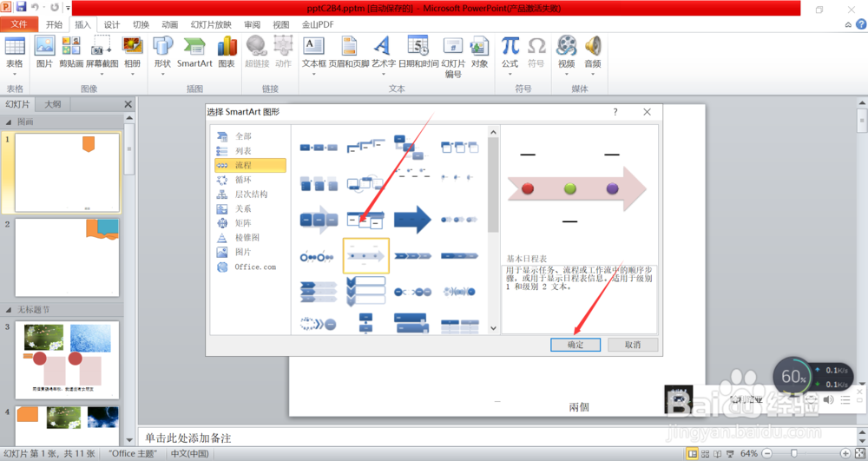
Task: Select 图片 category in SmartArt dialog
Action: pyautogui.click(x=250, y=252)
